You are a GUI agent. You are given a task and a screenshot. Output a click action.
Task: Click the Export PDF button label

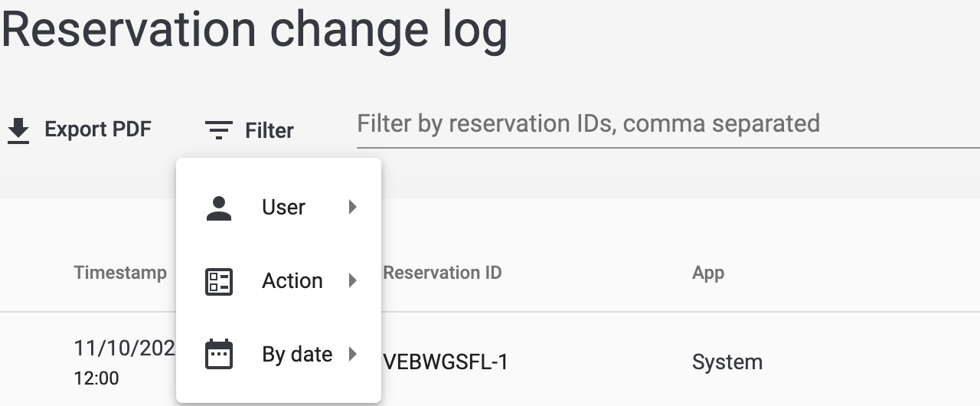coord(98,129)
